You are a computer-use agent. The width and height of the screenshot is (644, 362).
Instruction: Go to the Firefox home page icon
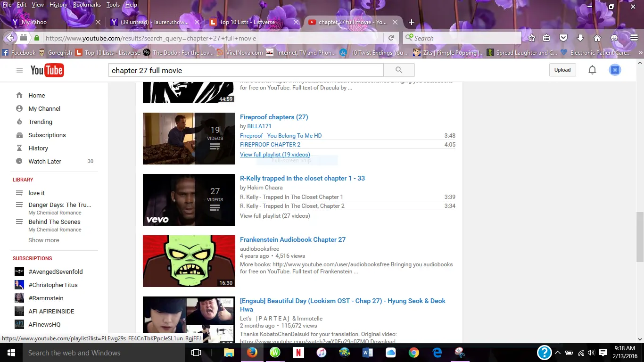click(x=597, y=38)
